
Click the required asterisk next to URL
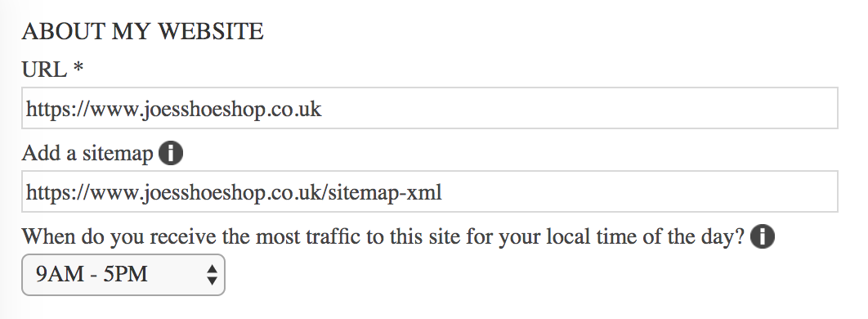click(x=78, y=67)
